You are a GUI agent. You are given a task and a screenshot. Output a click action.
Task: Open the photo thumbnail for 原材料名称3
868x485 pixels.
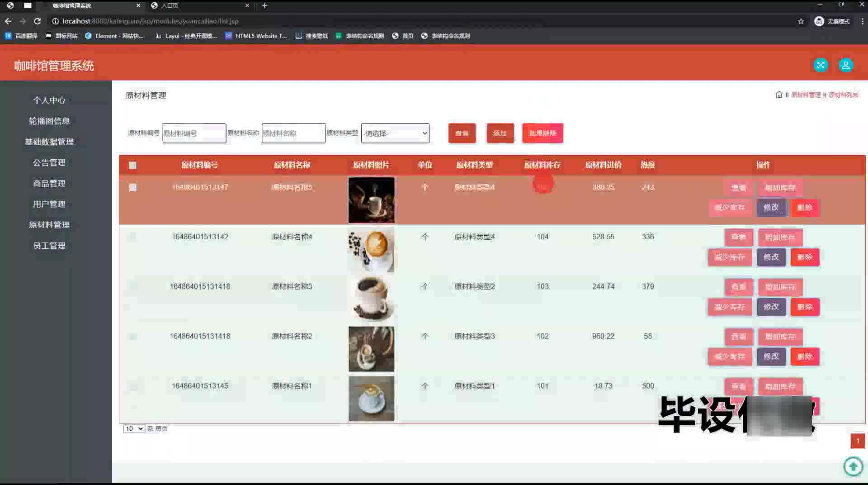371,300
